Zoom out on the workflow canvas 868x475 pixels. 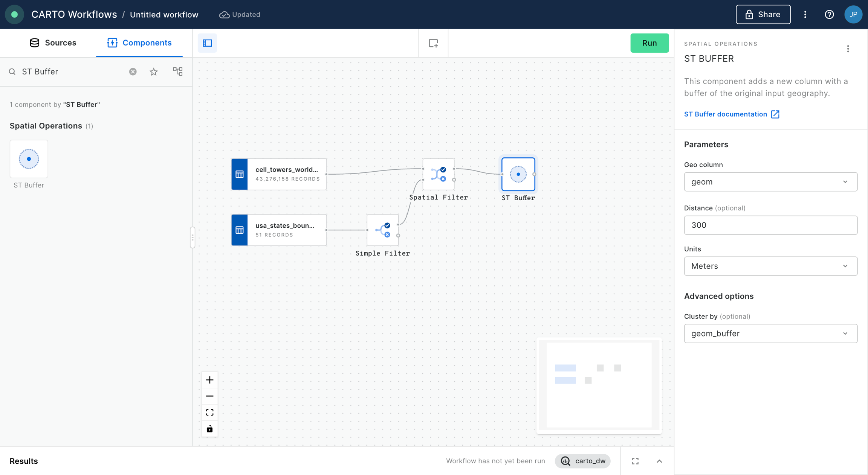pos(210,396)
